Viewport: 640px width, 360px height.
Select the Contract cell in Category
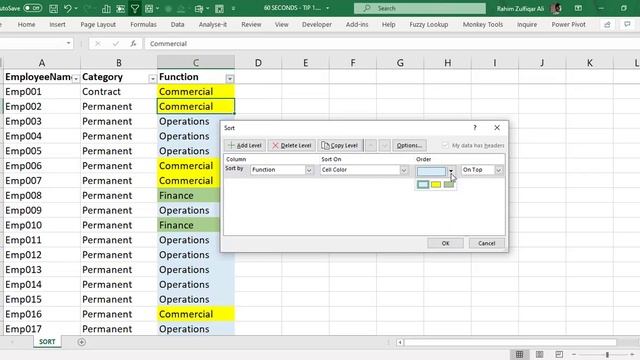(118, 91)
